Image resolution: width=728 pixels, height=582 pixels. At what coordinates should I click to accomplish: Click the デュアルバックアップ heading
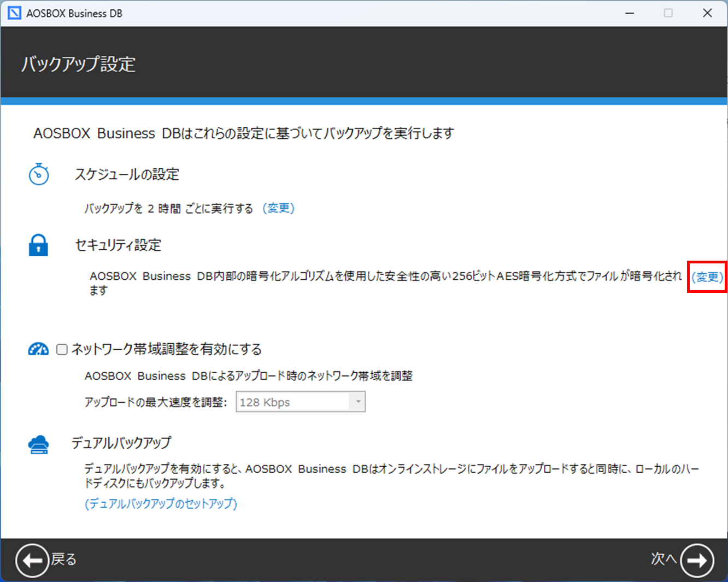pyautogui.click(x=121, y=443)
